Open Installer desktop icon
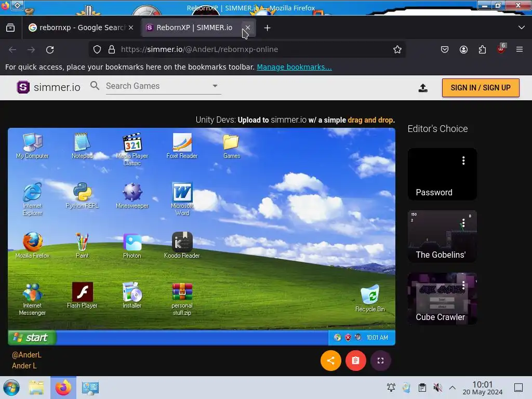Viewport: 532px width, 399px height. [x=132, y=295]
